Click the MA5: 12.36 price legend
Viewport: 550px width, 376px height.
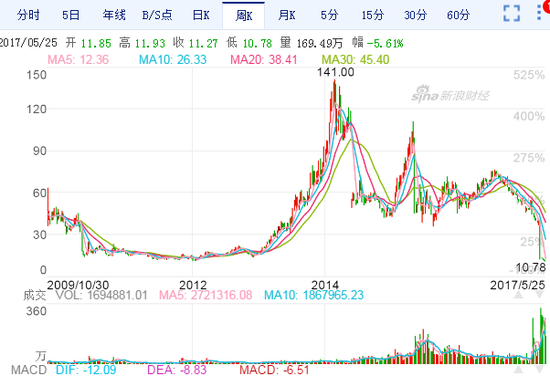78,60
